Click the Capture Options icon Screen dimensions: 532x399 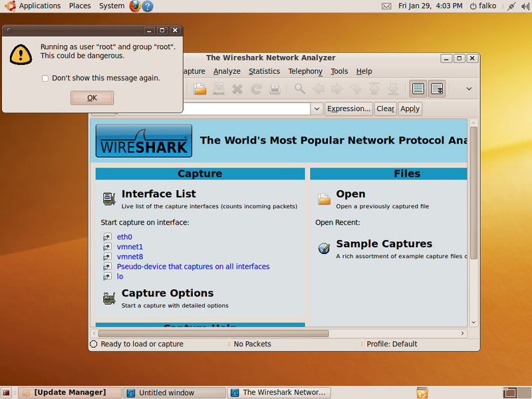pyautogui.click(x=109, y=298)
